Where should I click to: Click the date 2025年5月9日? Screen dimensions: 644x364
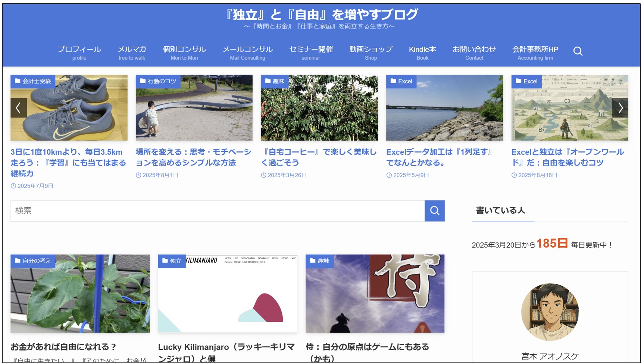click(411, 175)
